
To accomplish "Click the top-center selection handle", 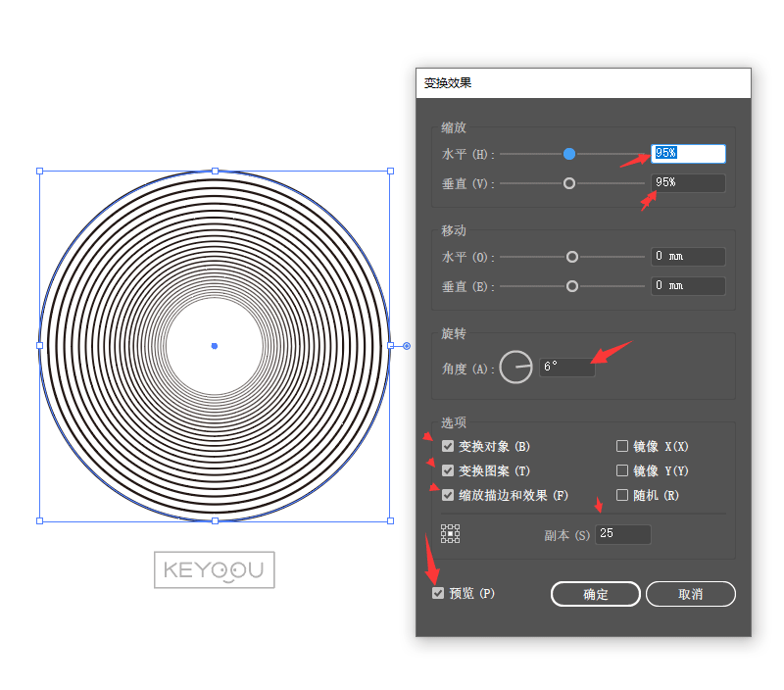I will tap(215, 171).
